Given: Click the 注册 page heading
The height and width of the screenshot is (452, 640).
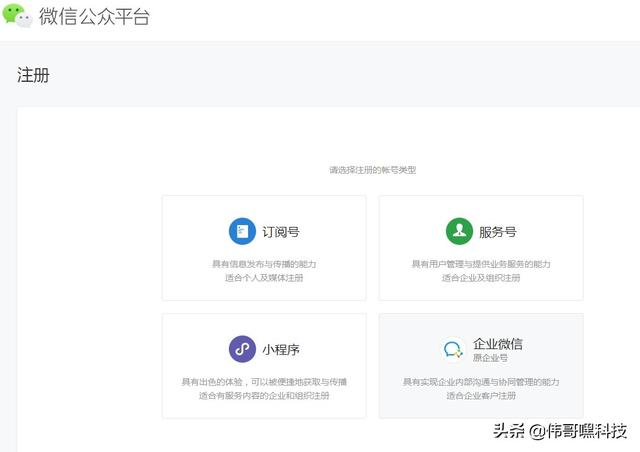Looking at the screenshot, I should [33, 76].
